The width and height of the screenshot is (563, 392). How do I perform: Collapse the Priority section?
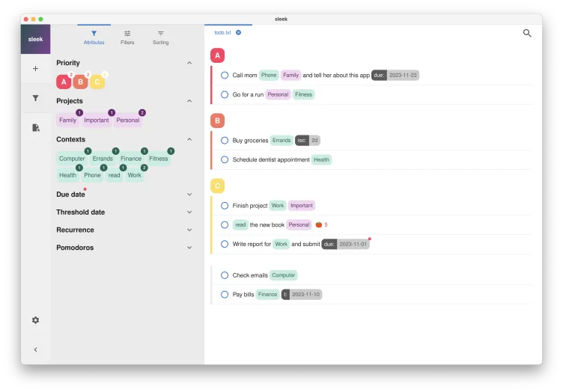pos(189,64)
